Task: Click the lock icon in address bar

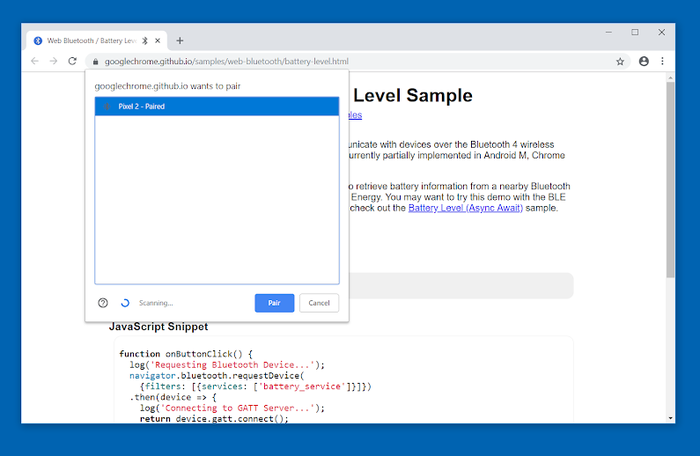Action: 94,61
